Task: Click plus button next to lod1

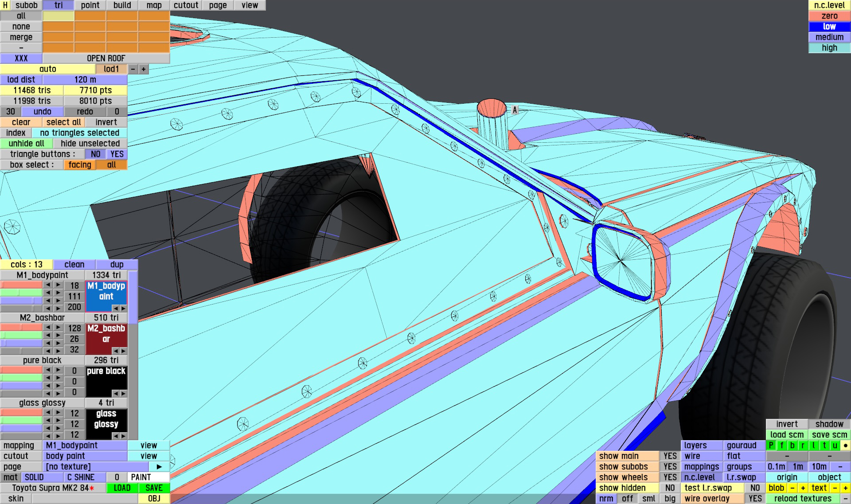Action: point(144,69)
